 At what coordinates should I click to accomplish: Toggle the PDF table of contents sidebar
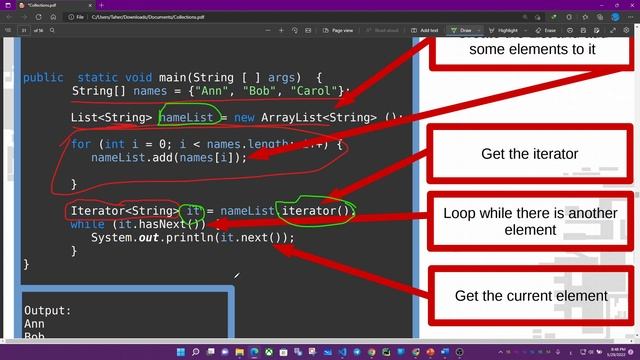click(x=8, y=30)
